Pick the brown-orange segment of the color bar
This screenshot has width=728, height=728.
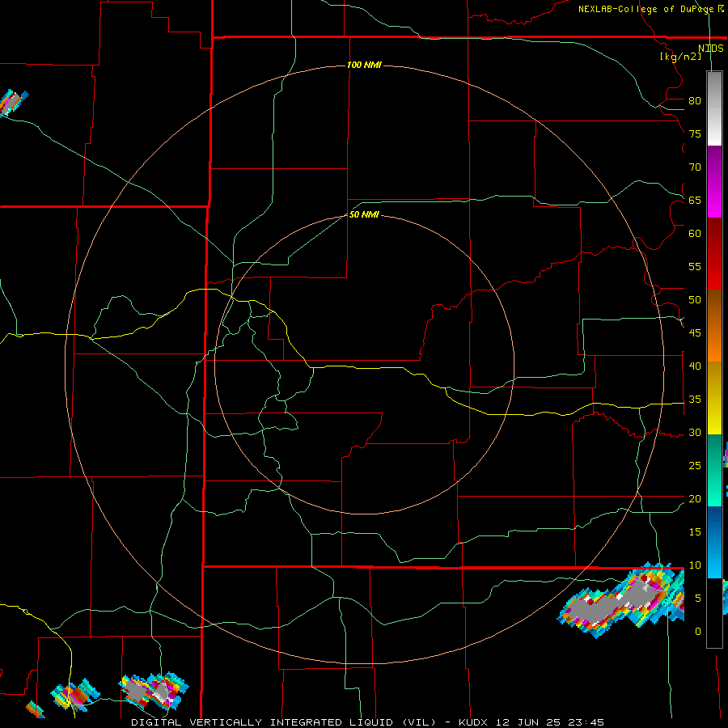coord(714,325)
